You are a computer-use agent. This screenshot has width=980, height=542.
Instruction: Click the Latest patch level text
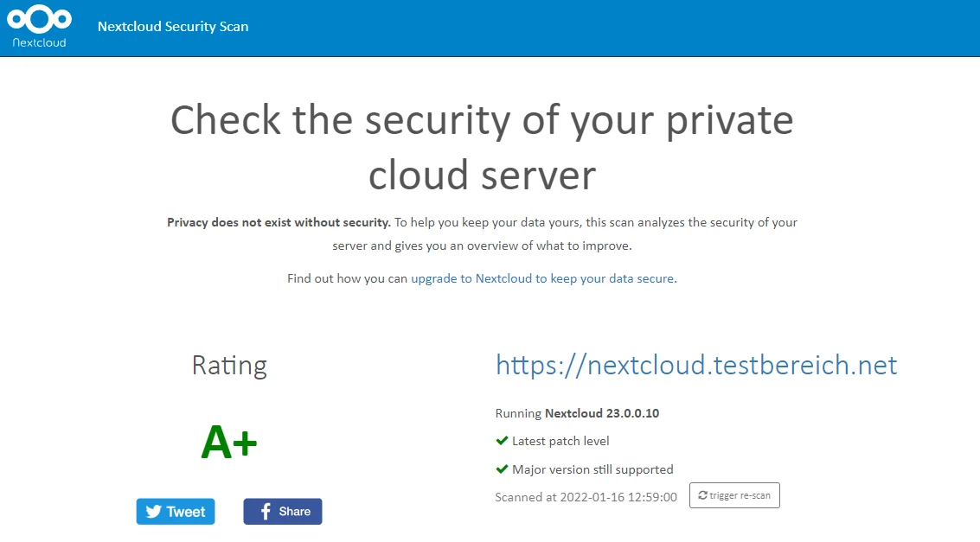point(560,441)
